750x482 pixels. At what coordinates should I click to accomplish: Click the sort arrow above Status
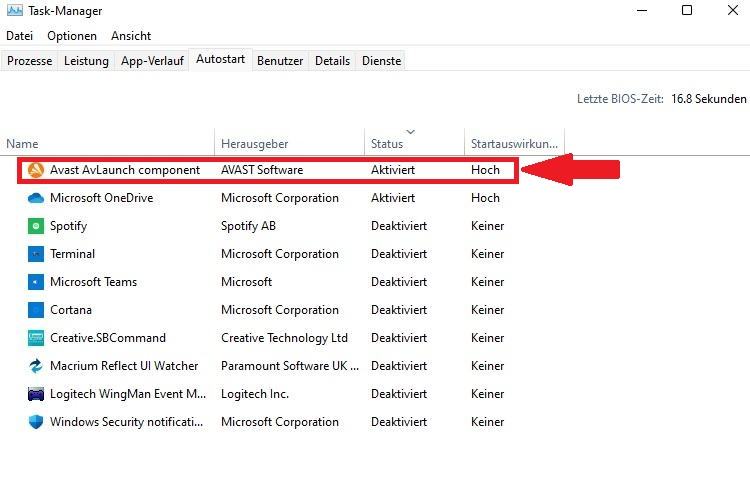pyautogui.click(x=410, y=131)
